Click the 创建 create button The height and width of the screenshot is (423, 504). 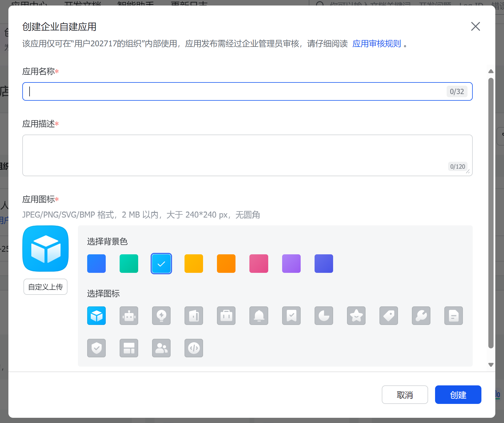pos(458,395)
